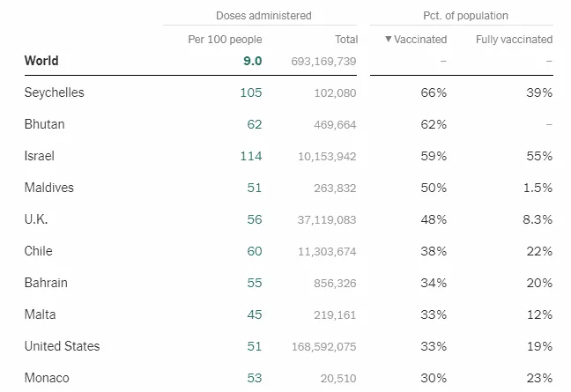Click Seychelles' 66% vaccinated value
The height and width of the screenshot is (392, 571).
434,92
